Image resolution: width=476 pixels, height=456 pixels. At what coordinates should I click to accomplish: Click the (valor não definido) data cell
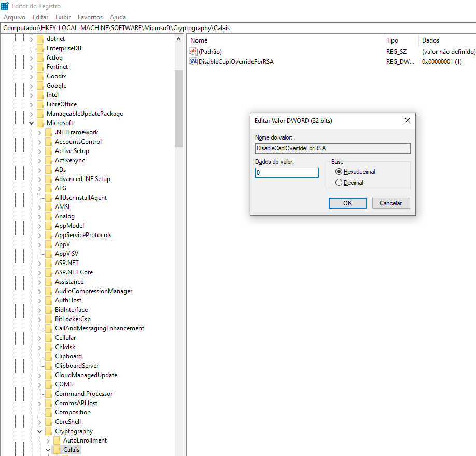[x=449, y=52]
